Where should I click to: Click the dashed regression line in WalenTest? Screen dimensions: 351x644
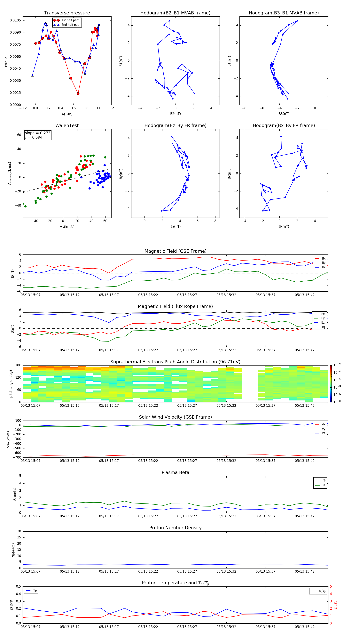(x=67, y=180)
